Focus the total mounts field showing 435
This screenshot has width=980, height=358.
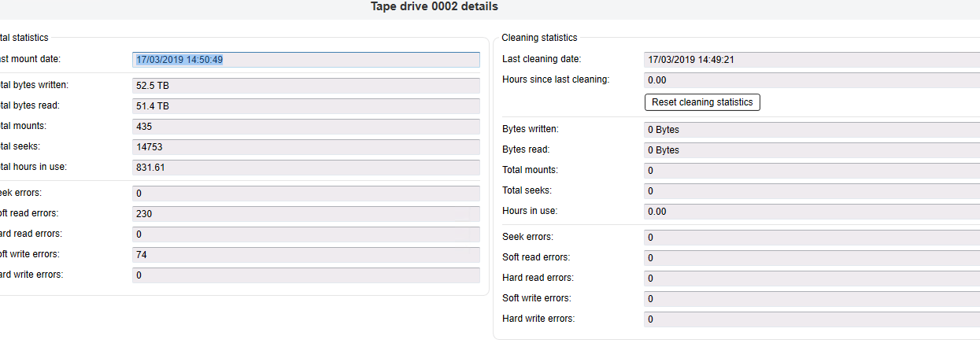(305, 127)
